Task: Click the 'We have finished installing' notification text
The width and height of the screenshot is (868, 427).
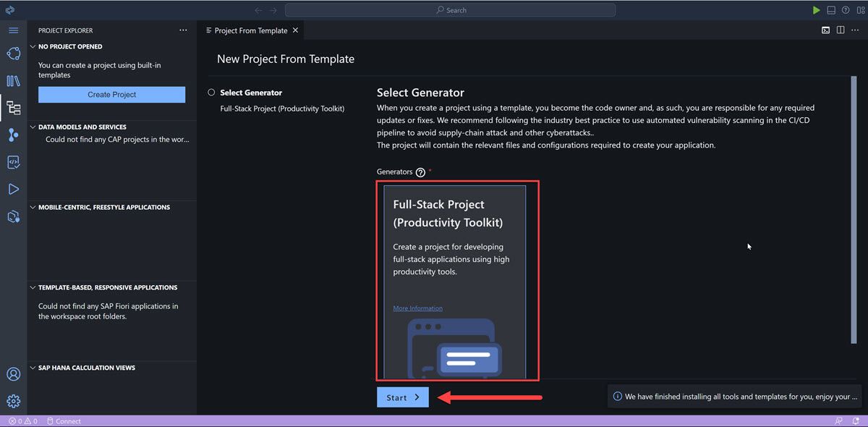Action: [x=741, y=397]
